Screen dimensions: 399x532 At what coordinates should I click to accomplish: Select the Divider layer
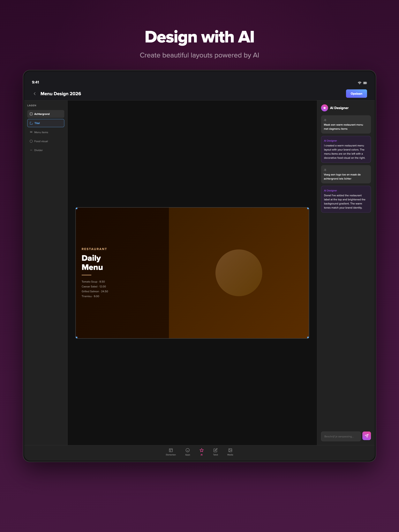tap(46, 150)
